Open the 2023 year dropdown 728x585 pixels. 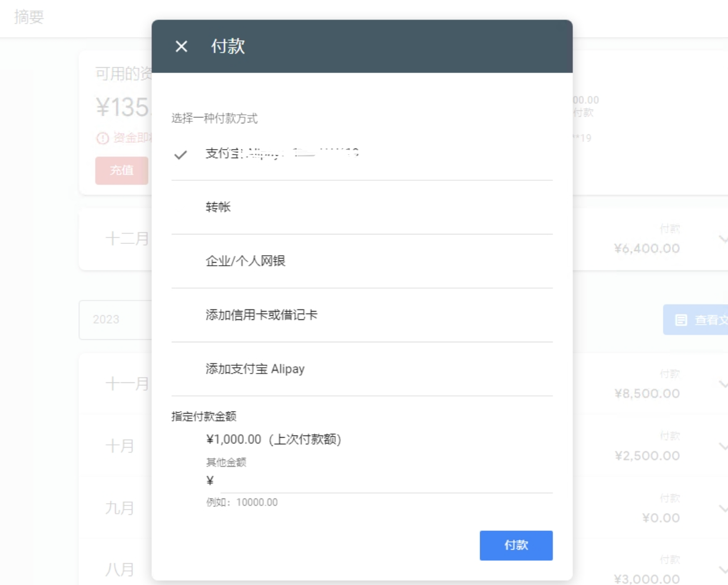point(115,320)
